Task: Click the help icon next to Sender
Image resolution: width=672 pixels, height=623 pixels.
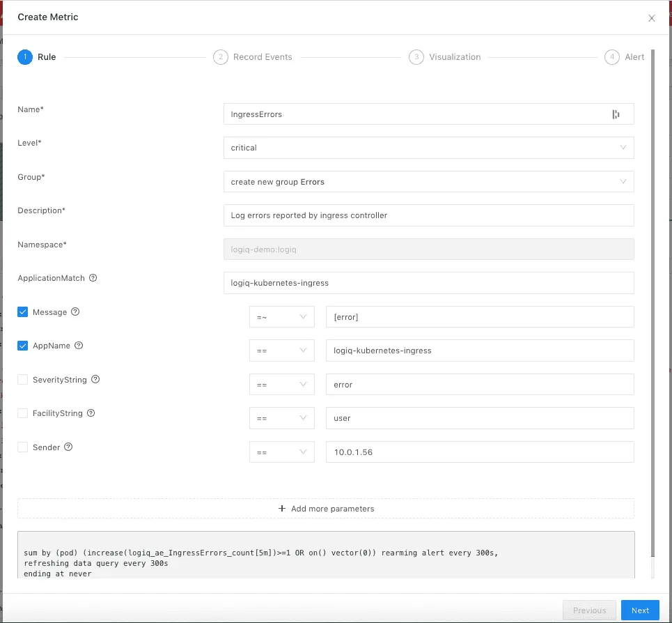Action: click(67, 447)
